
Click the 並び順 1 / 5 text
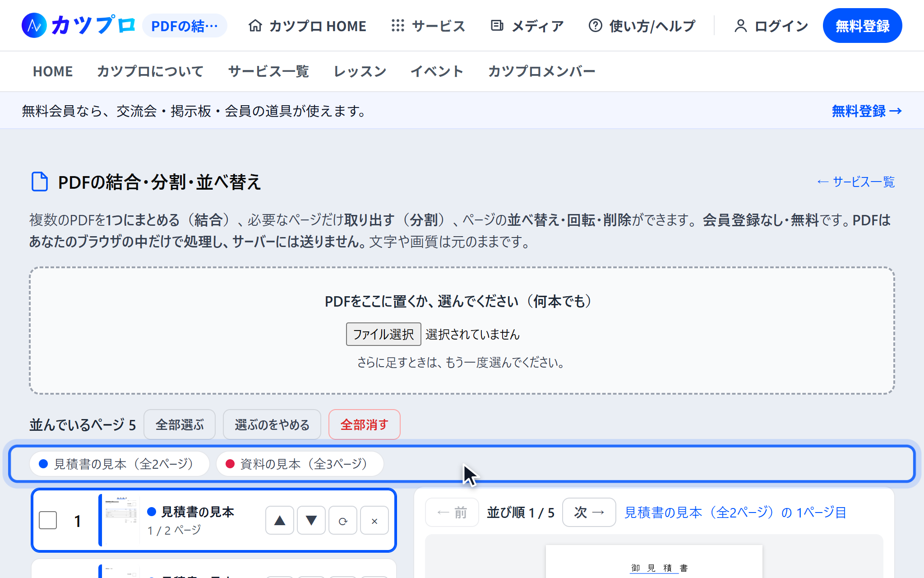(x=521, y=513)
